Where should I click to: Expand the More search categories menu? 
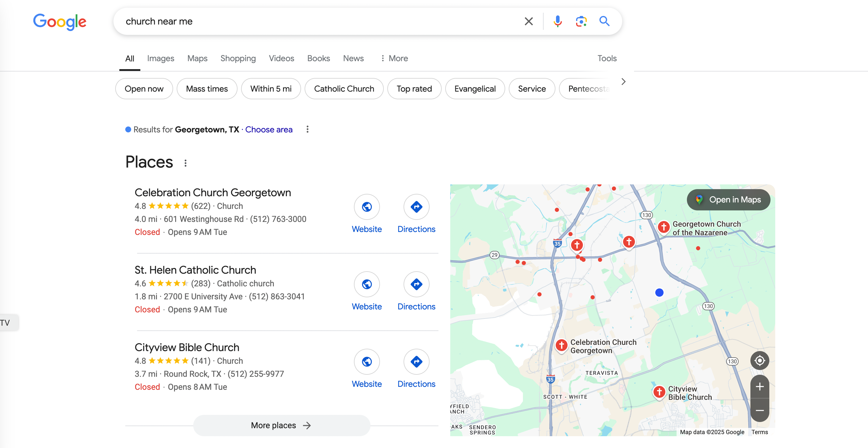coord(394,58)
